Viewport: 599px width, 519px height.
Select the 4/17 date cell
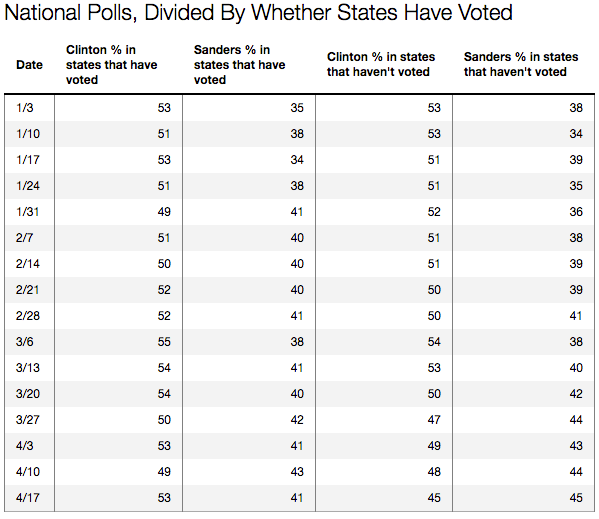[x=28, y=498]
